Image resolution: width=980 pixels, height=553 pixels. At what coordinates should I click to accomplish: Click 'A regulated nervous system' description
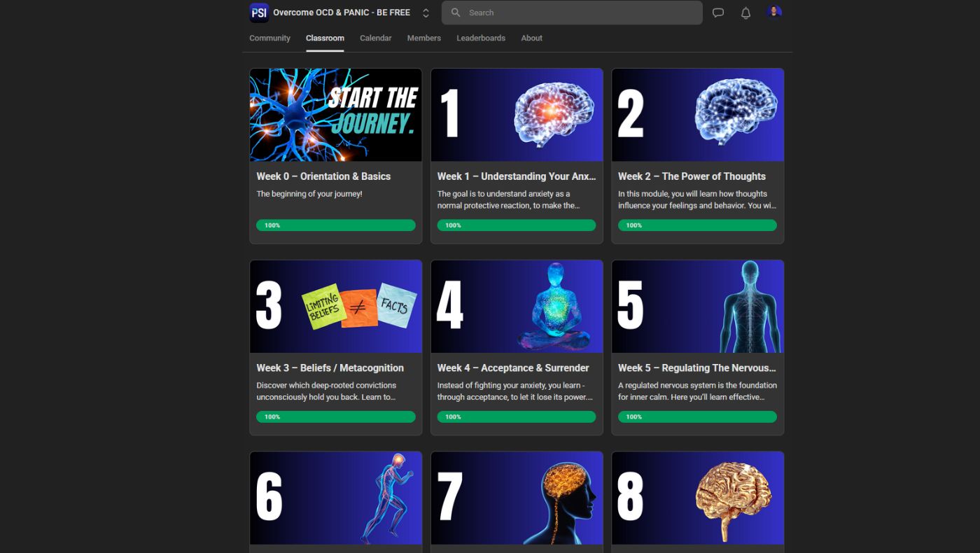tap(697, 391)
